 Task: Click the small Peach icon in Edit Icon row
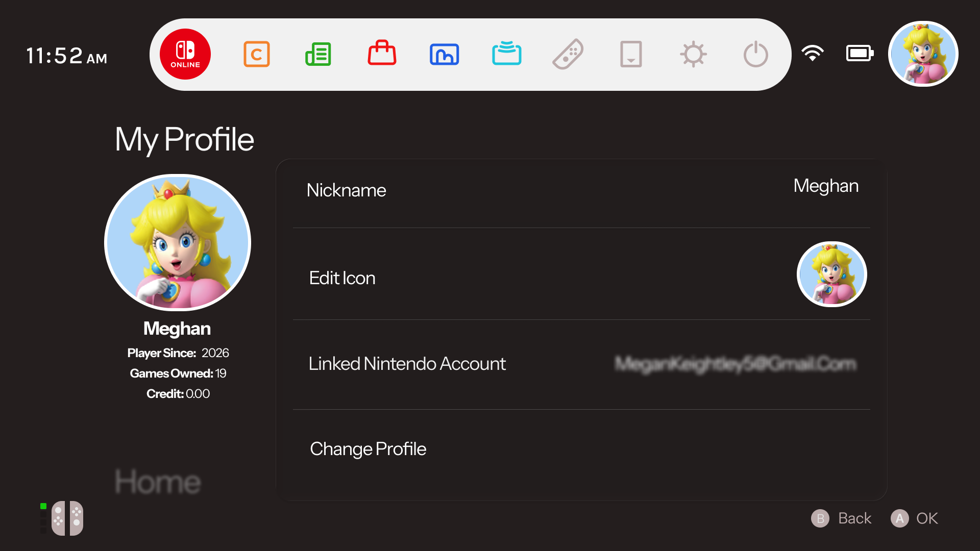pyautogui.click(x=832, y=274)
